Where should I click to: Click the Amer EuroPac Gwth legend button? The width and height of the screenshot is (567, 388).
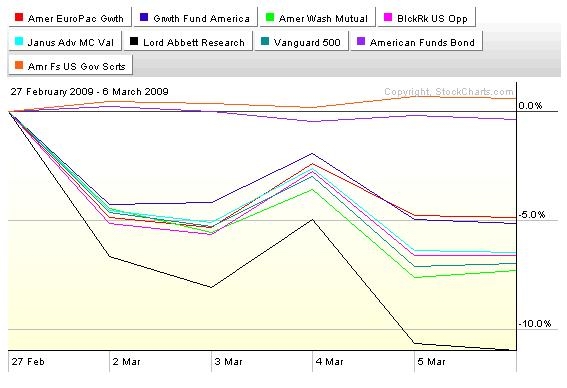pos(70,17)
